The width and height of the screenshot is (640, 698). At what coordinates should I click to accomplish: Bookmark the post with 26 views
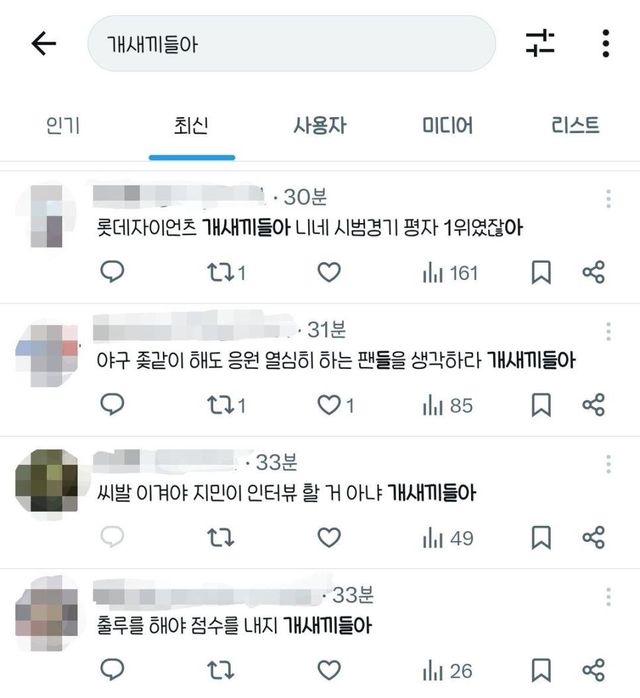(541, 670)
